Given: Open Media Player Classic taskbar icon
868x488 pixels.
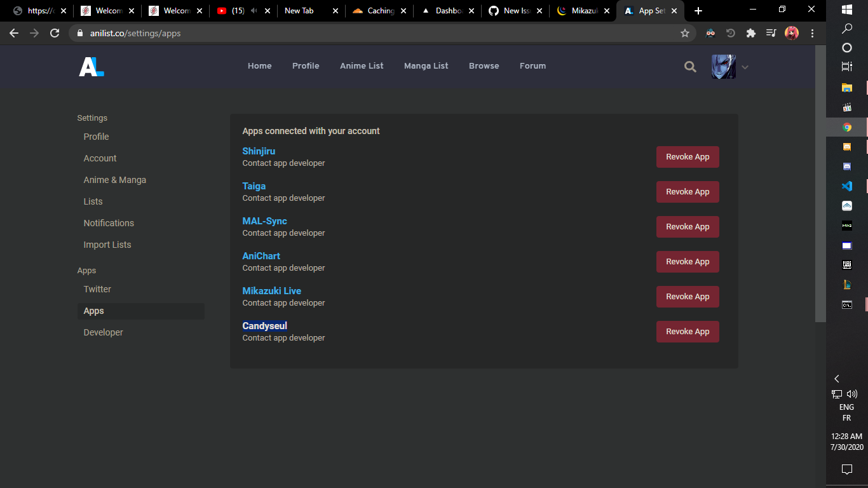Looking at the screenshot, I should tap(846, 107).
